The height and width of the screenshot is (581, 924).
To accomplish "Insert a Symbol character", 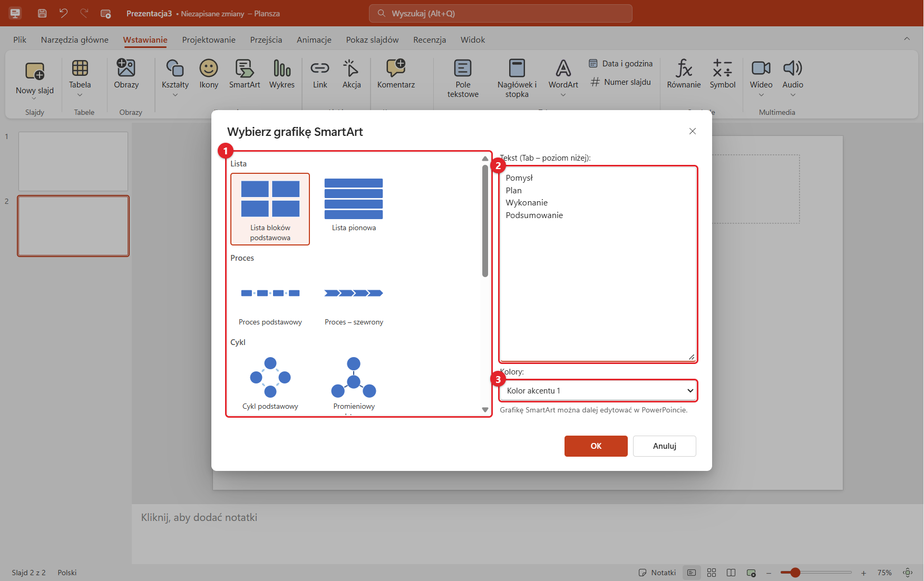I will click(x=722, y=74).
